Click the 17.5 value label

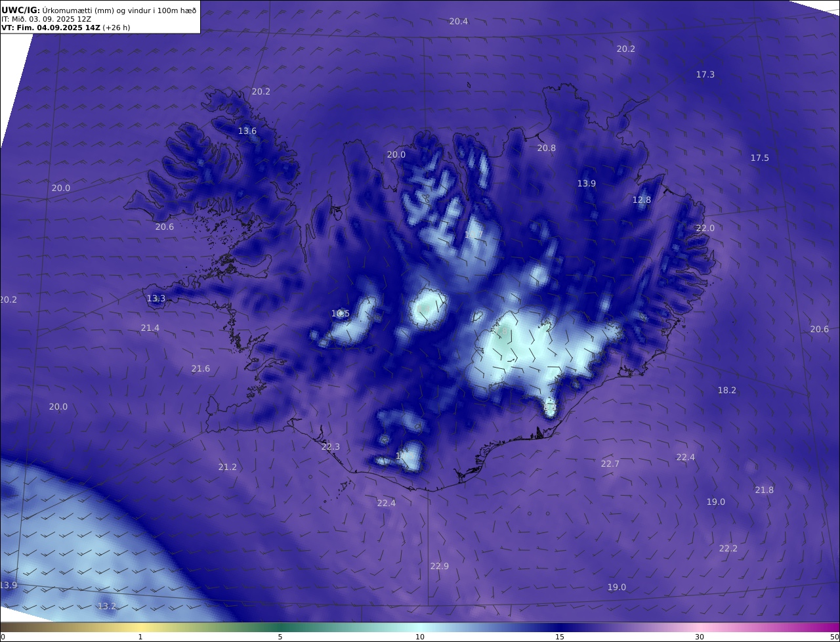tap(760, 158)
